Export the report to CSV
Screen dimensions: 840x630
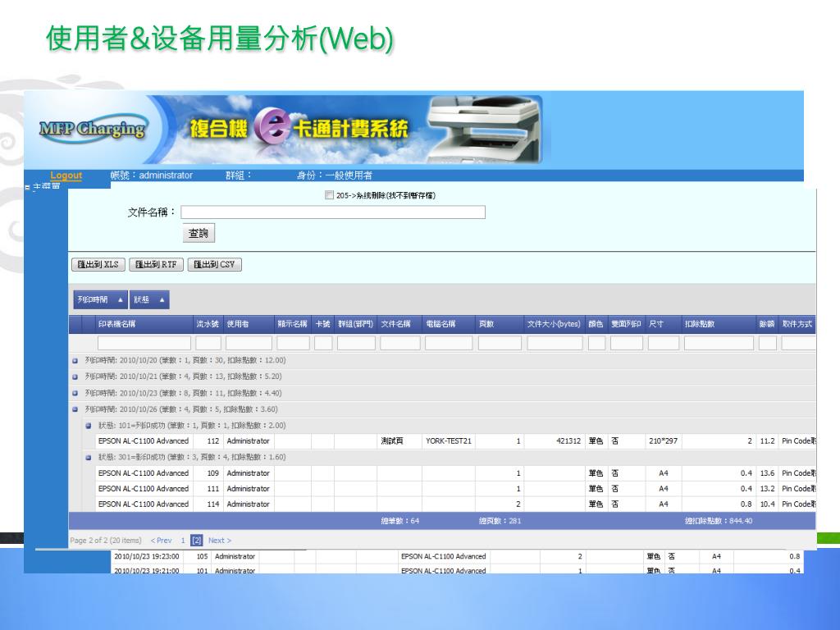[214, 265]
